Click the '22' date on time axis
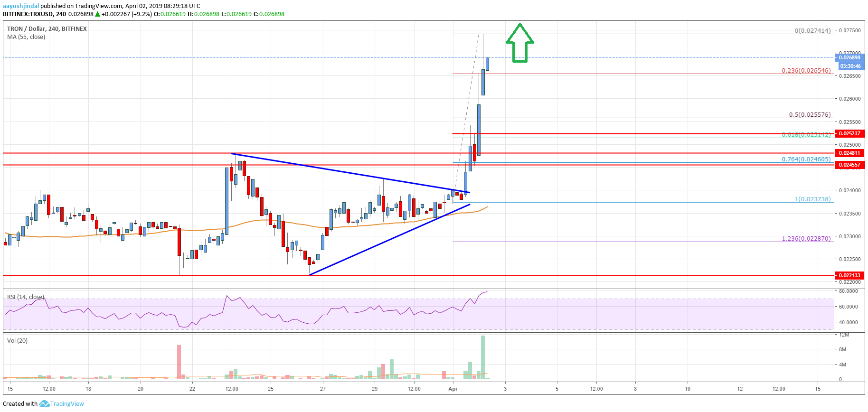The width and height of the screenshot is (868, 412). coord(192,389)
